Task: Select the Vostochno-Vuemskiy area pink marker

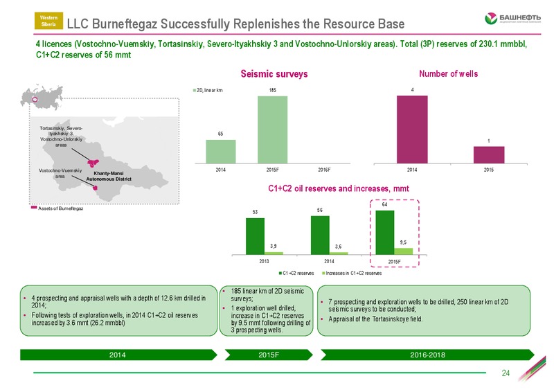Action: [95, 188]
